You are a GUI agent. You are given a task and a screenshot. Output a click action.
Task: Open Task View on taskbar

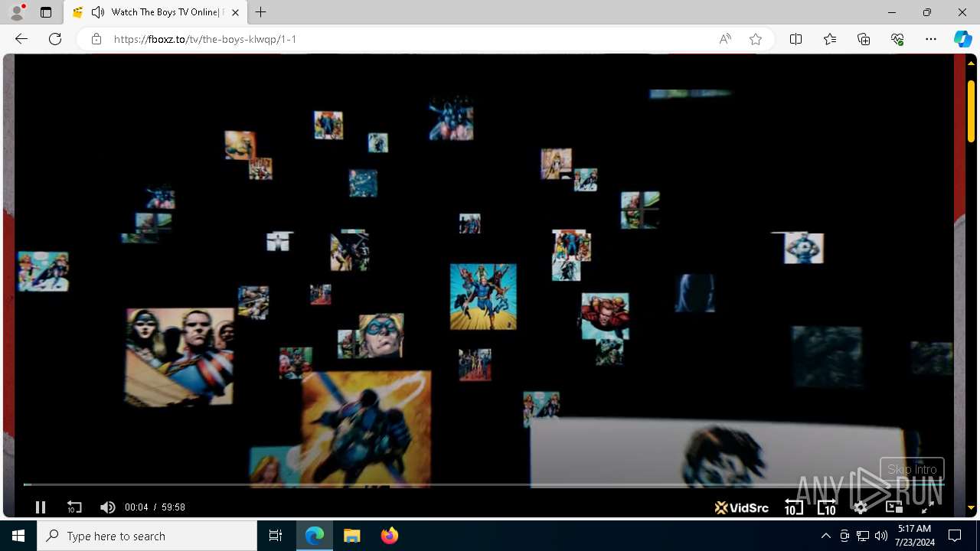click(x=276, y=536)
